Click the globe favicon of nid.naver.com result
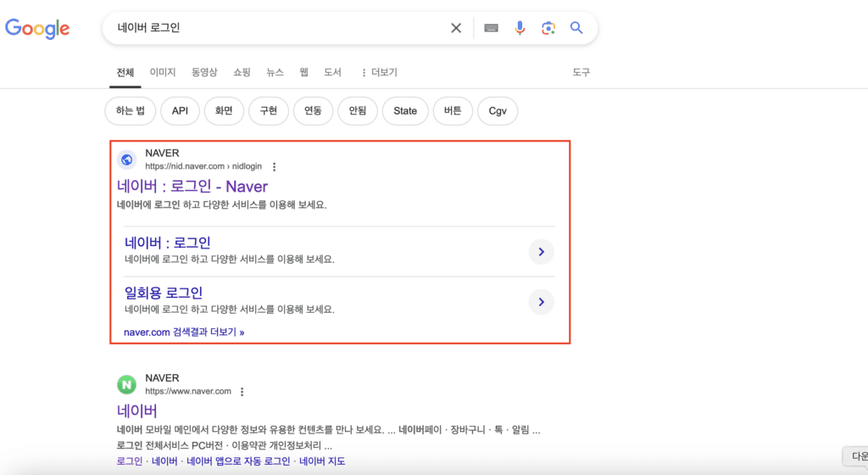The width and height of the screenshot is (868, 475). 127,159
